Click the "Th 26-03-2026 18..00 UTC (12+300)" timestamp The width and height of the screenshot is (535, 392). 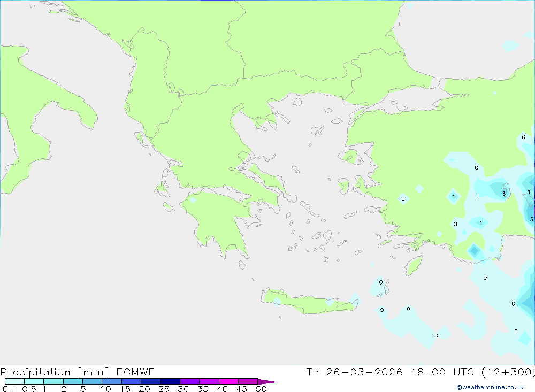421,372
